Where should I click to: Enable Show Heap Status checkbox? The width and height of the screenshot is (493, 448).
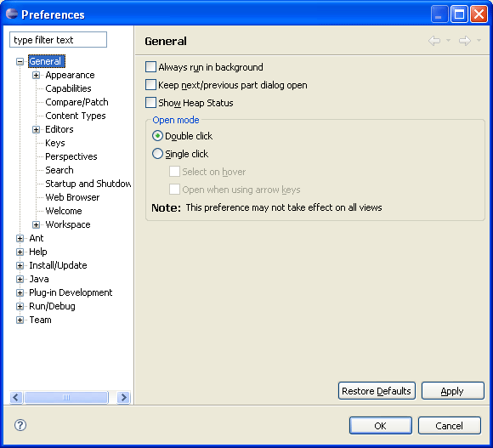[150, 103]
